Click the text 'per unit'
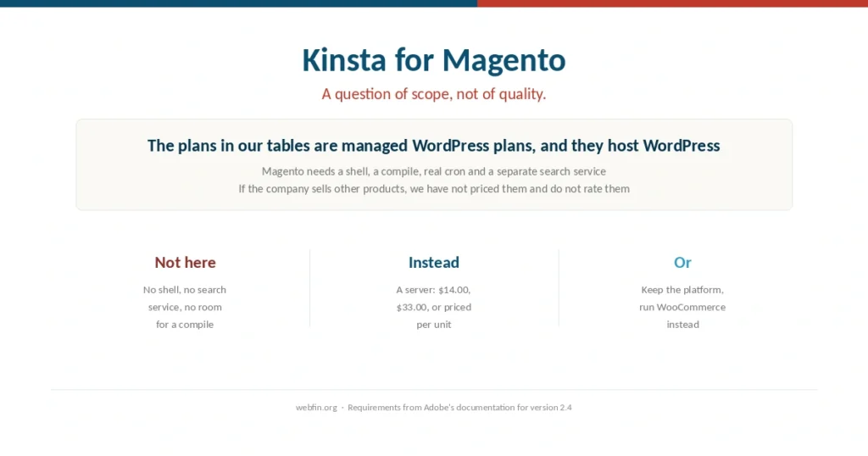 point(433,325)
